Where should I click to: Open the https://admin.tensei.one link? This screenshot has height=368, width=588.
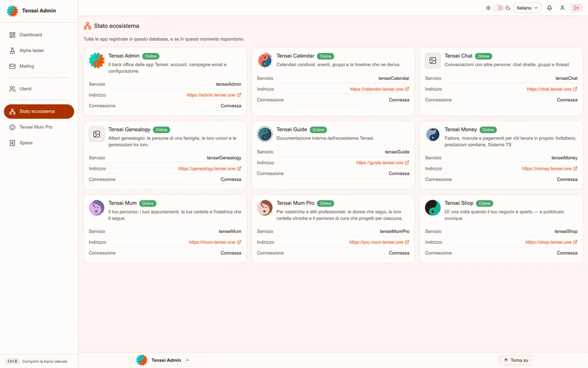point(214,95)
